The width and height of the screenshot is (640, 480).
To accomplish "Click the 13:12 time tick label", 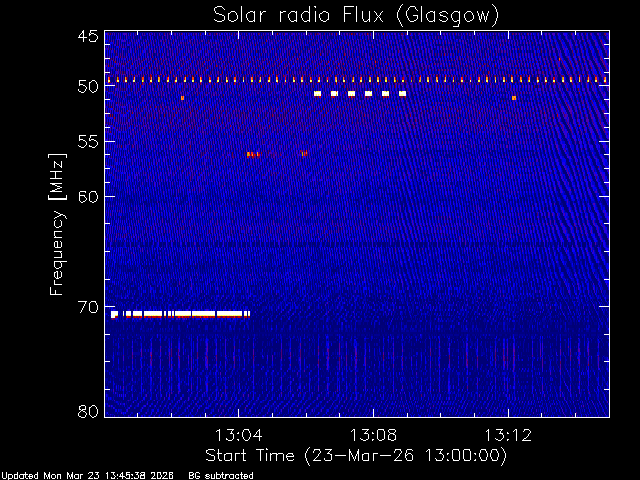I will click(508, 435).
